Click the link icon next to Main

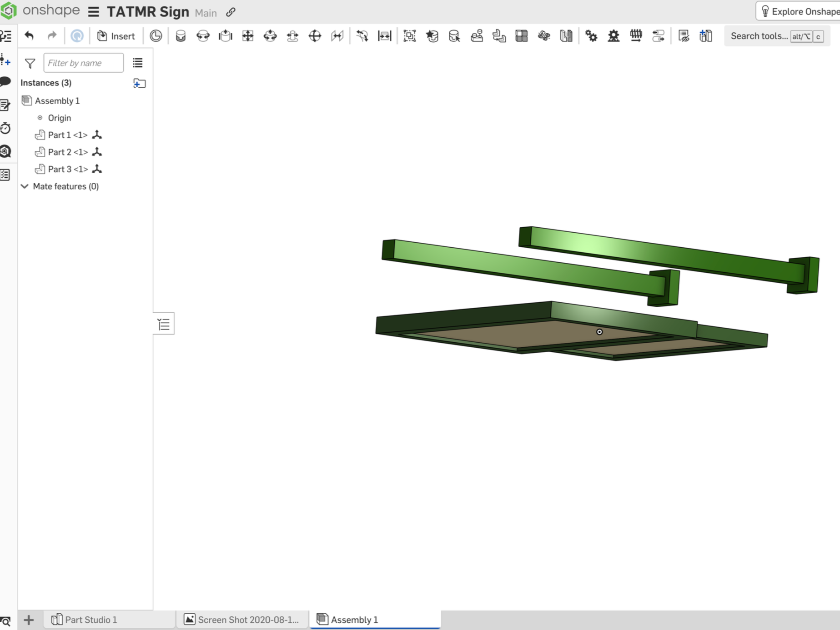(x=231, y=12)
